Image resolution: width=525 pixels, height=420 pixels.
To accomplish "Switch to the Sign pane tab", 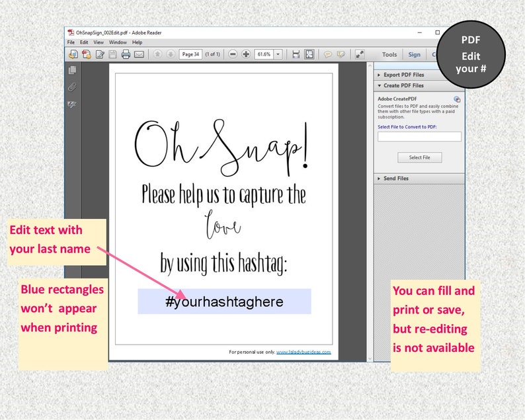I will click(414, 54).
